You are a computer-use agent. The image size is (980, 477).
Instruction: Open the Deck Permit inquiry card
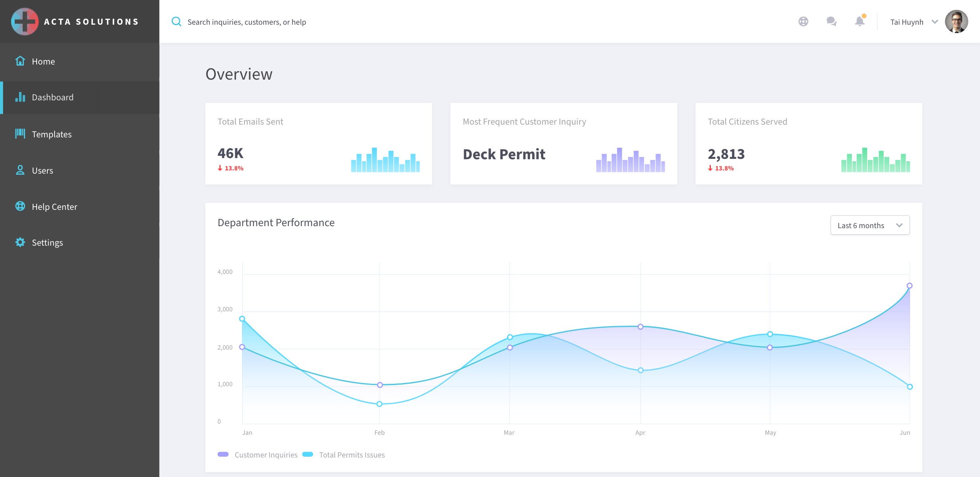point(563,143)
